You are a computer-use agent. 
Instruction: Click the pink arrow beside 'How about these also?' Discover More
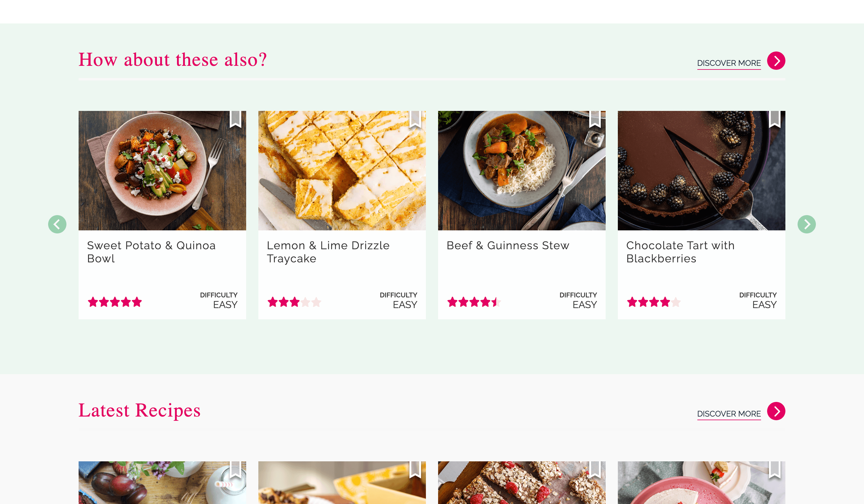coord(776,61)
